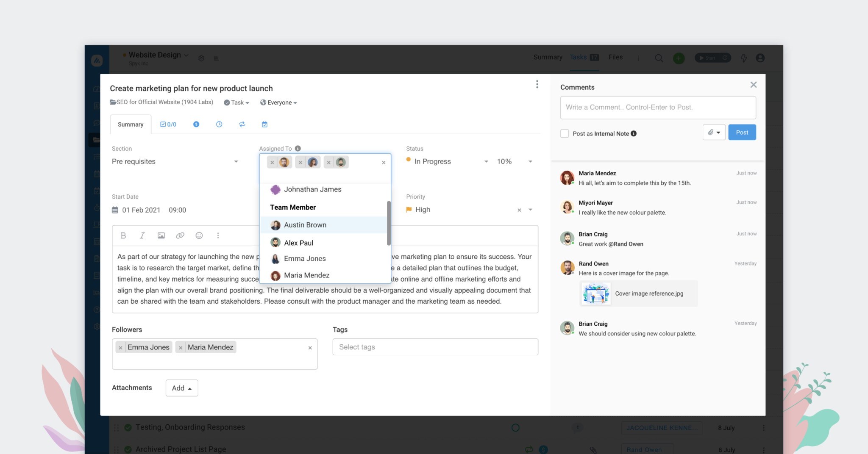Click the assignee list scrollbar
868x454 pixels.
tap(389, 223)
